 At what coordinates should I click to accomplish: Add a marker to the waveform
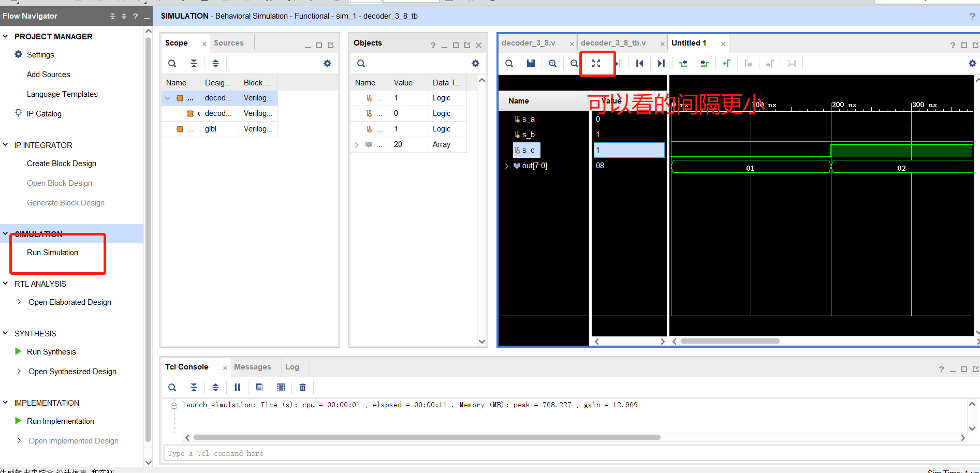[726, 64]
